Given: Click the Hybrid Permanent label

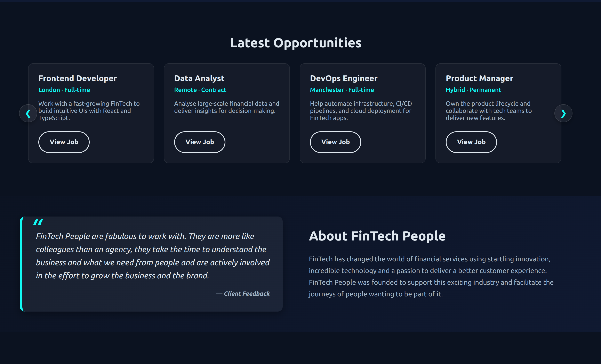Looking at the screenshot, I should 473,90.
